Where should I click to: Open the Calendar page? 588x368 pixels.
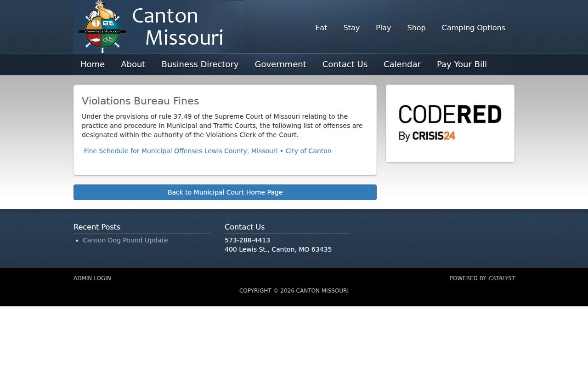point(402,64)
